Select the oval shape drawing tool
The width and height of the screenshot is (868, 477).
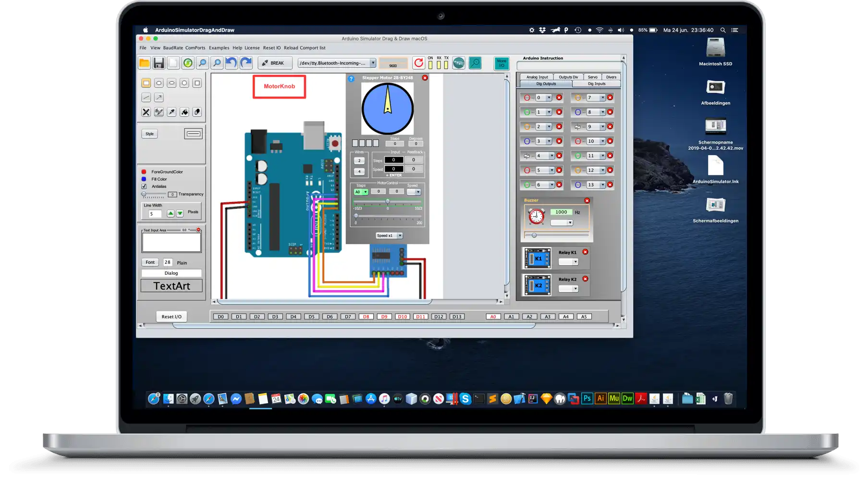click(159, 83)
